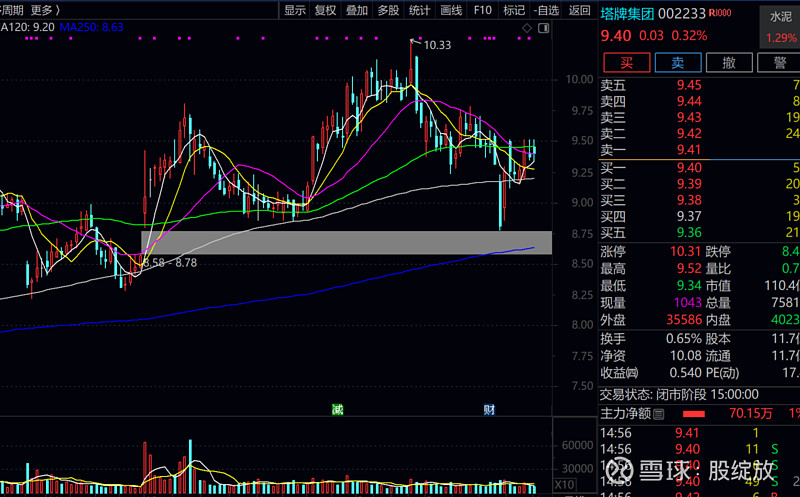Select the gray 8.58 - 8.78 price zone
This screenshot has height=497, width=800.
(346, 242)
